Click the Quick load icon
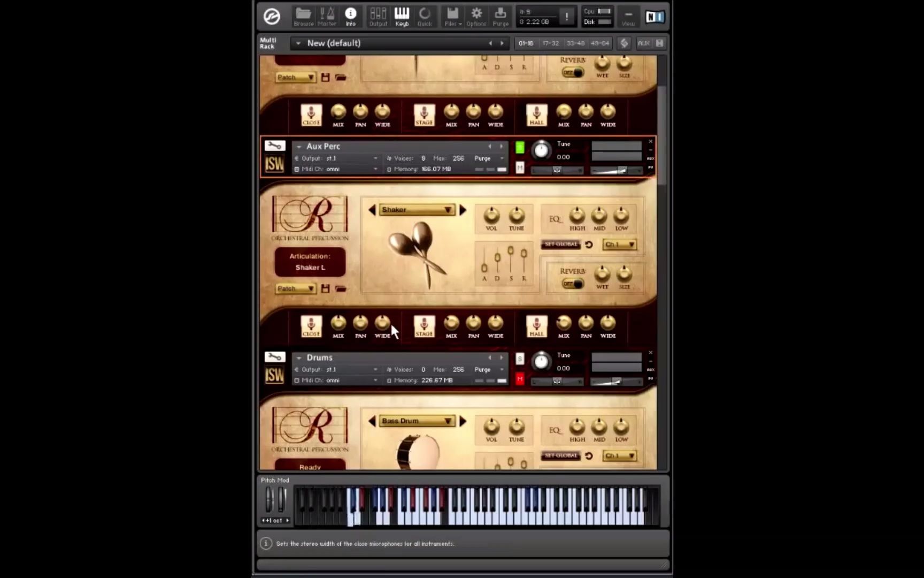 click(425, 16)
